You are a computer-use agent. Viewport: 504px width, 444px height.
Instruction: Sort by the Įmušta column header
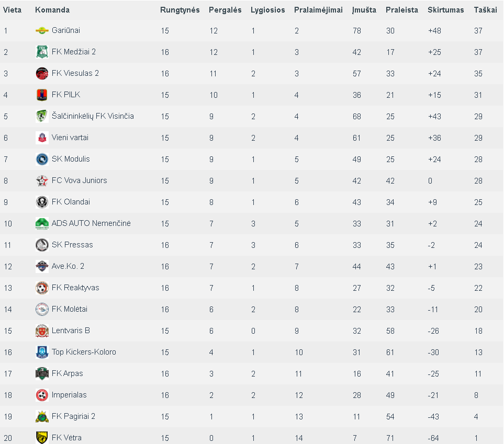pyautogui.click(x=364, y=10)
